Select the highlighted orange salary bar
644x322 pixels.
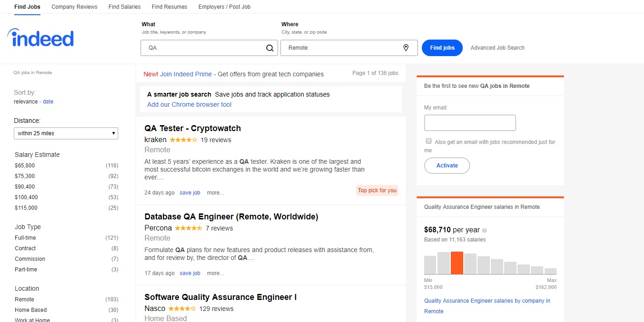coord(457,263)
